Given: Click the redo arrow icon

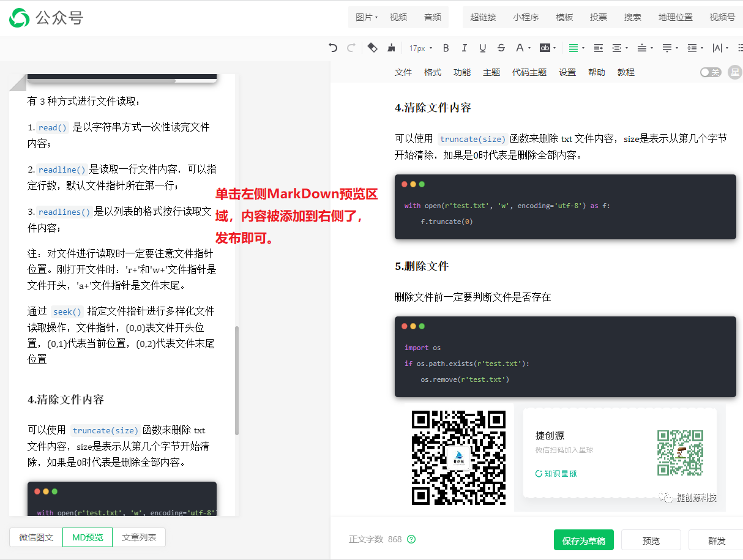Looking at the screenshot, I should (351, 48).
